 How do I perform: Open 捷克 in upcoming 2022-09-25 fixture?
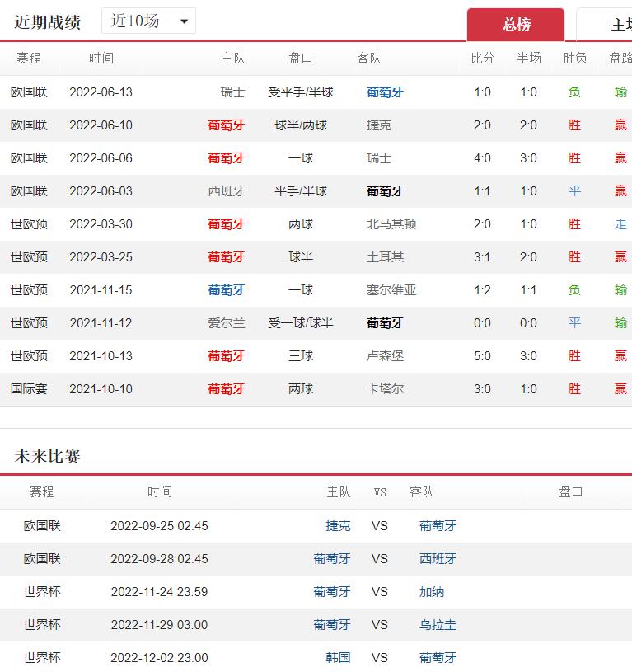tap(338, 526)
